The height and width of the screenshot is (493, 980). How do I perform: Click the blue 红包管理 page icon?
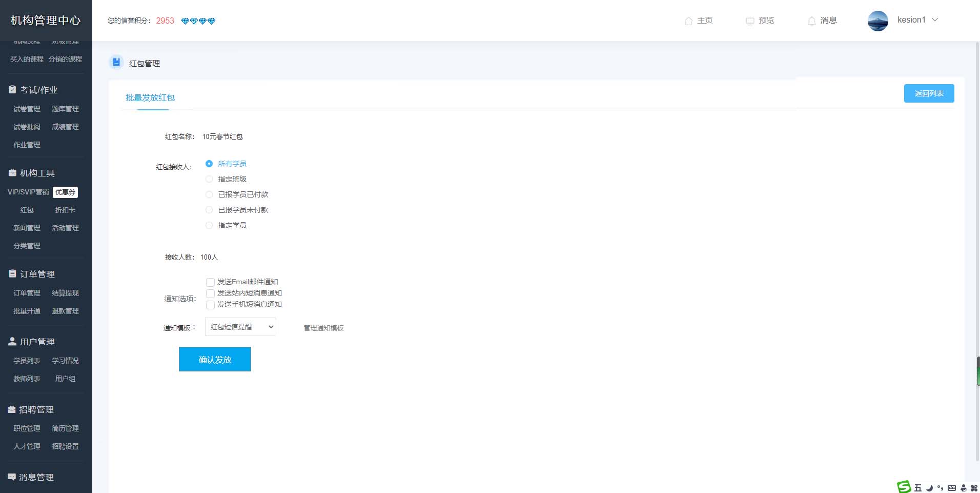pyautogui.click(x=116, y=63)
